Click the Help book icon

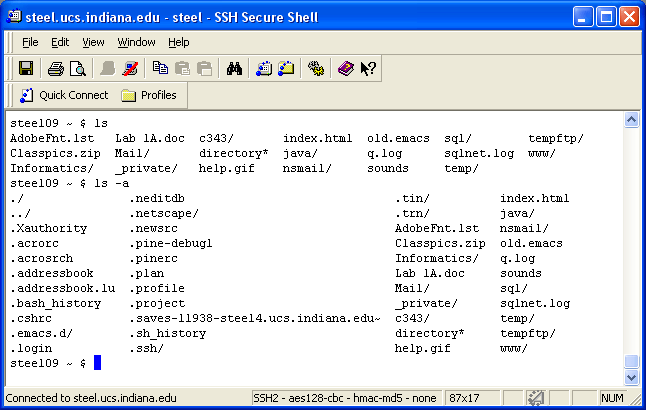346,68
